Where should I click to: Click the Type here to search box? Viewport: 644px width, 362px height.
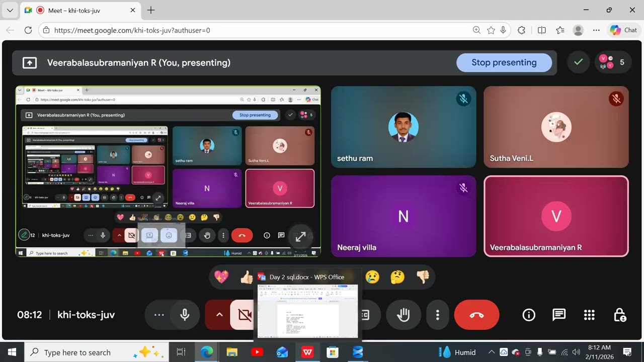click(x=97, y=352)
